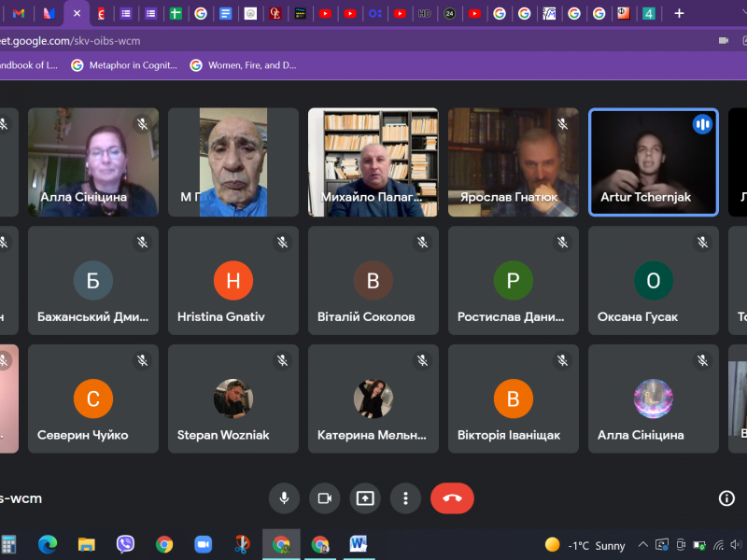Open File Explorer from the taskbar
The height and width of the screenshot is (560, 747).
pos(86,544)
